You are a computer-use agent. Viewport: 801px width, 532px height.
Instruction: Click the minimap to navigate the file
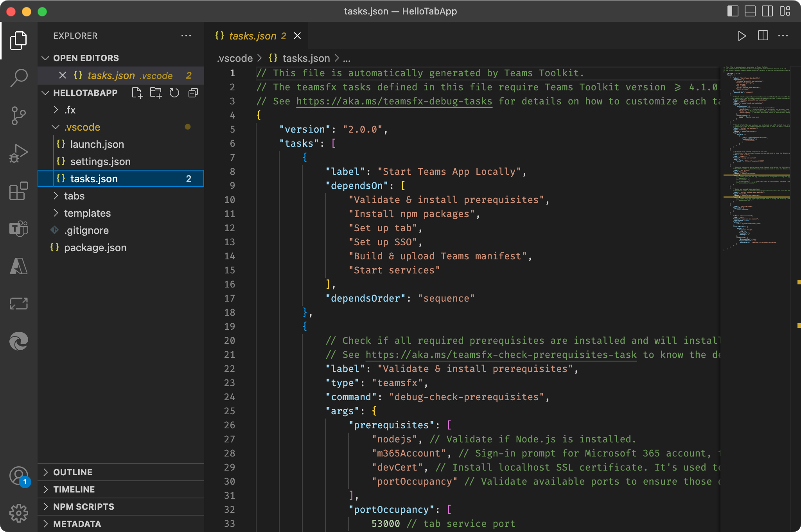tap(755, 156)
